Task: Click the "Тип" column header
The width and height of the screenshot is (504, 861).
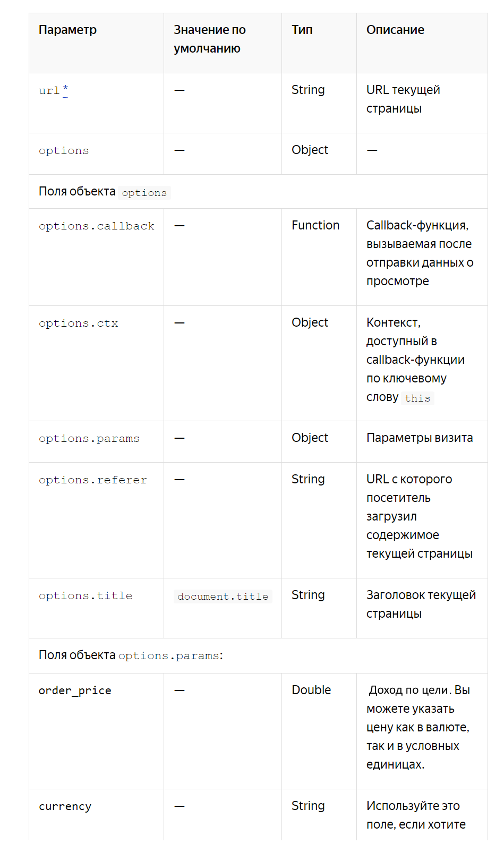Action: tap(302, 30)
